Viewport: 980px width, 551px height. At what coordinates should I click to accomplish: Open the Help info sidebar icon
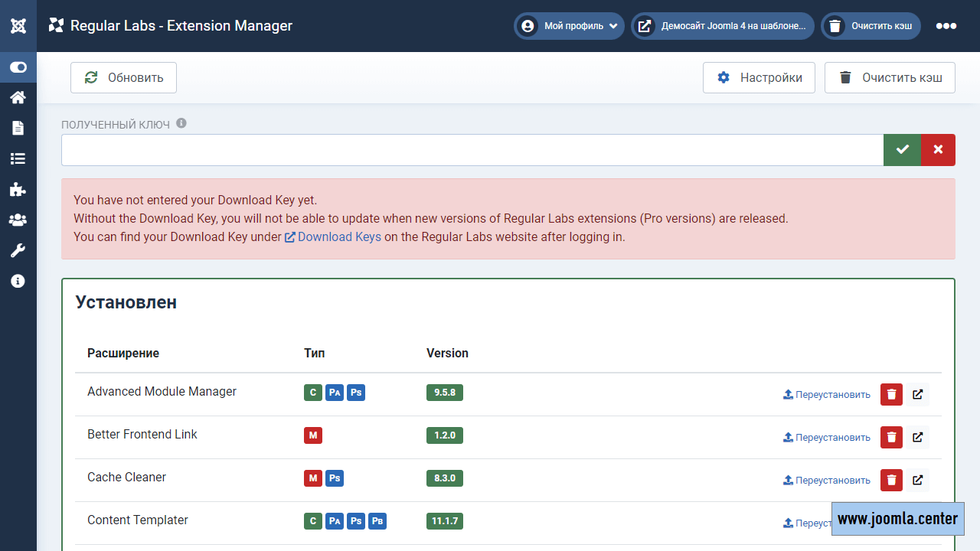[18, 281]
